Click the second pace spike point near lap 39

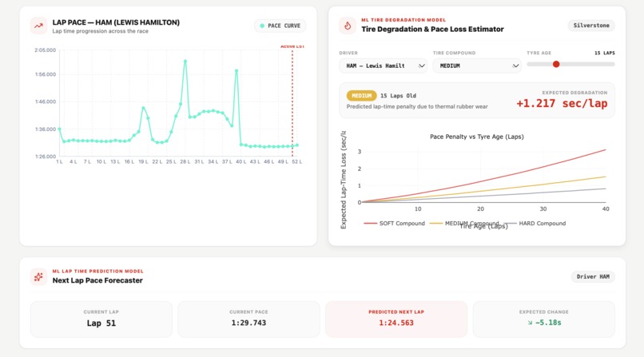tap(237, 71)
